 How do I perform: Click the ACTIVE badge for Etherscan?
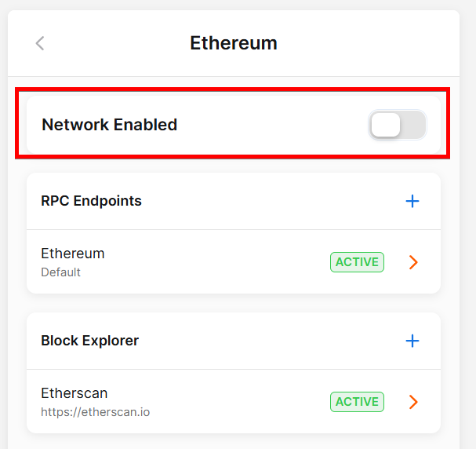point(357,402)
